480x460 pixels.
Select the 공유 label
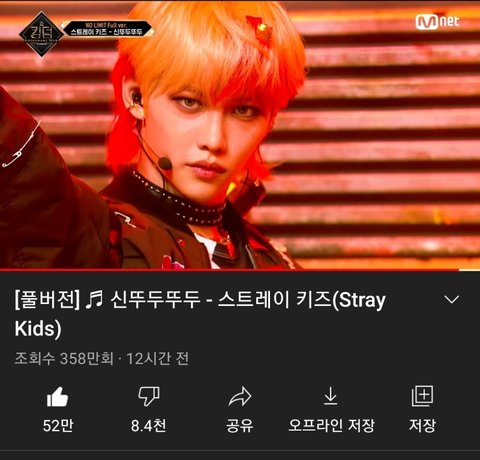point(240,426)
